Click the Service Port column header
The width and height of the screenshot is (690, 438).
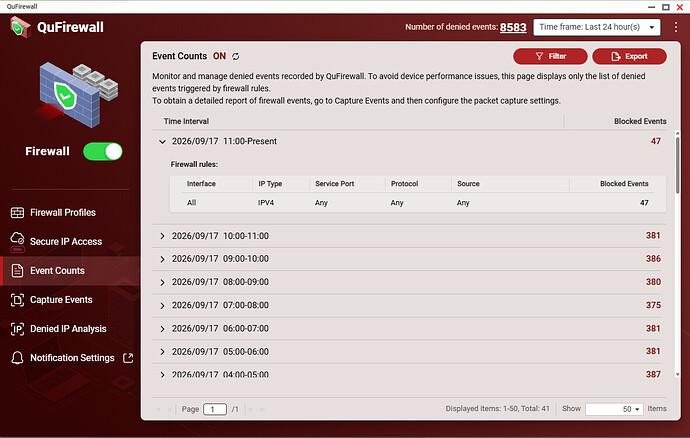(334, 184)
